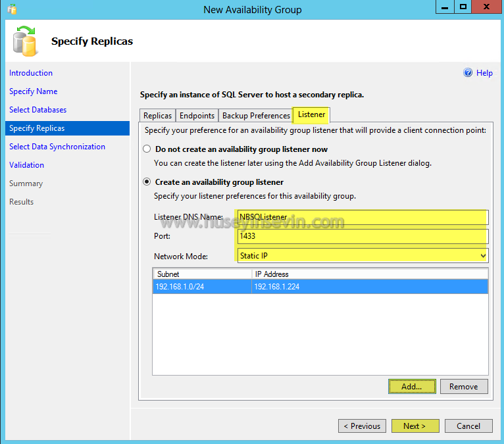
Task: Jump to the Validation step
Action: point(27,165)
